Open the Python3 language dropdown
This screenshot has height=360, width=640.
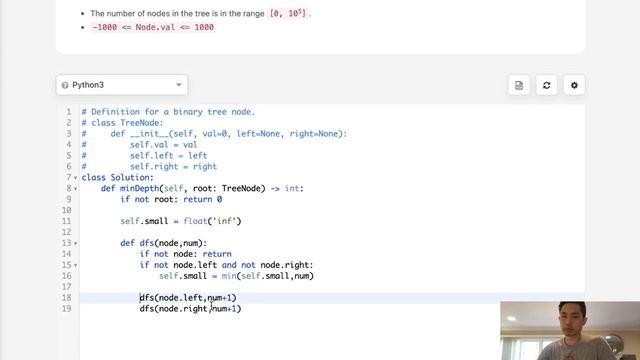coord(122,85)
